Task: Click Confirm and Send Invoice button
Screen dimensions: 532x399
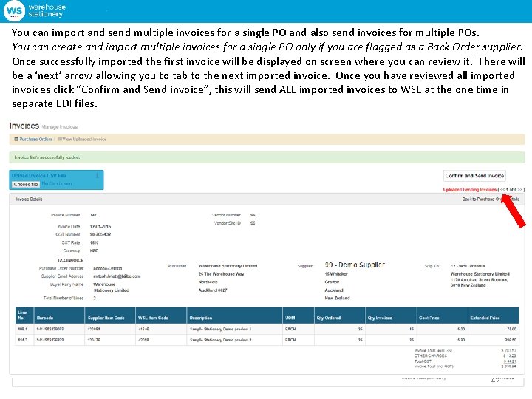Action: click(474, 175)
